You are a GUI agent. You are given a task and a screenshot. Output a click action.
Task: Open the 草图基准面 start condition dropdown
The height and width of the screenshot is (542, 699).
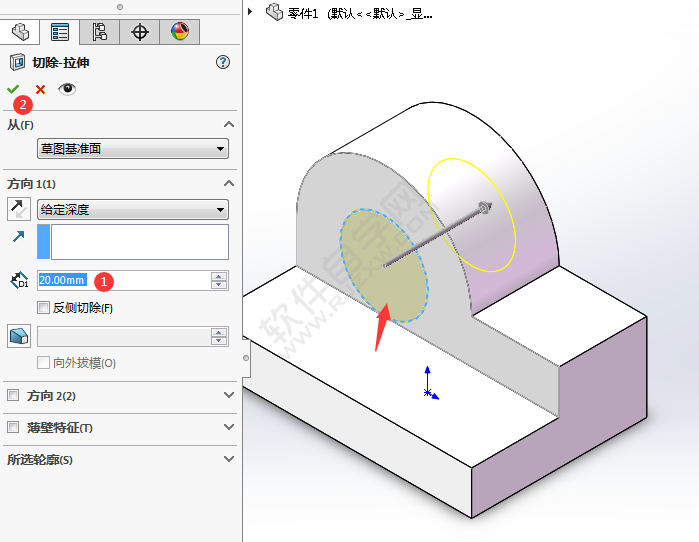click(x=133, y=148)
